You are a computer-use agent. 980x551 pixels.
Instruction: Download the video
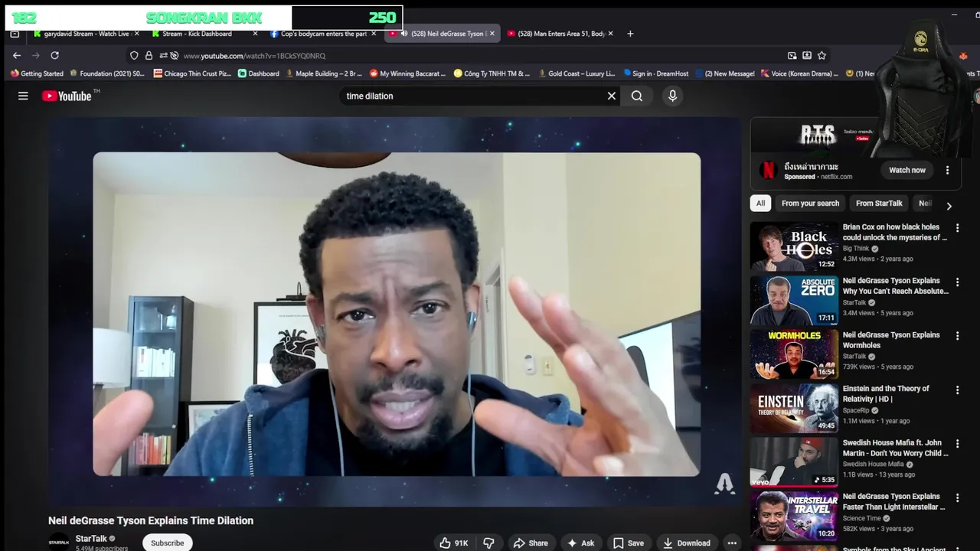click(686, 543)
